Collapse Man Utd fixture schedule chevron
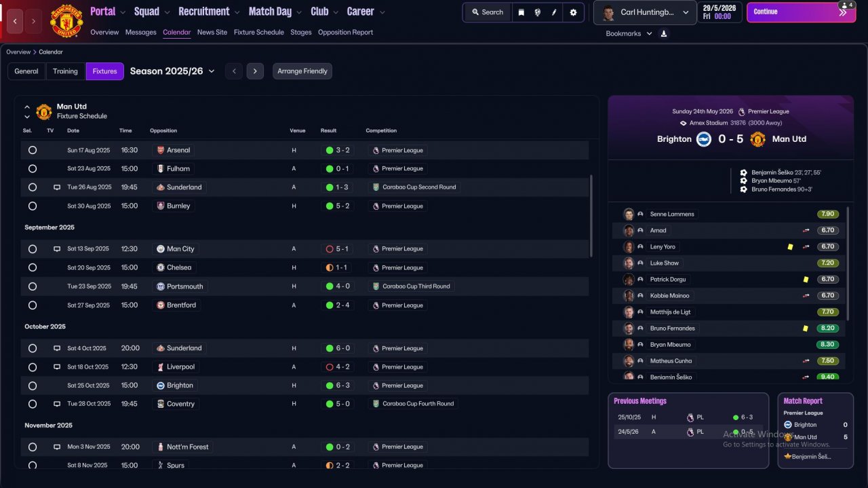 pyautogui.click(x=27, y=107)
